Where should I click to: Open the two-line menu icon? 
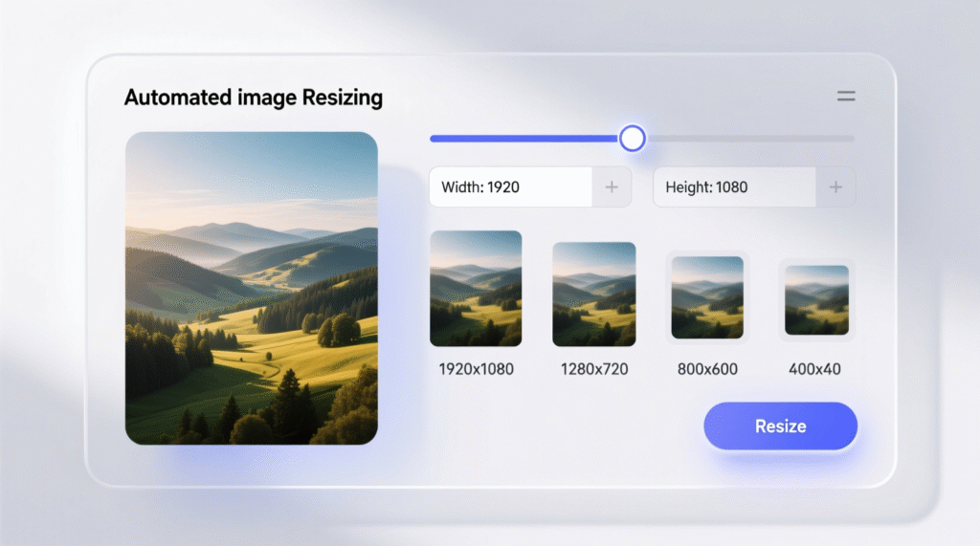point(846,96)
